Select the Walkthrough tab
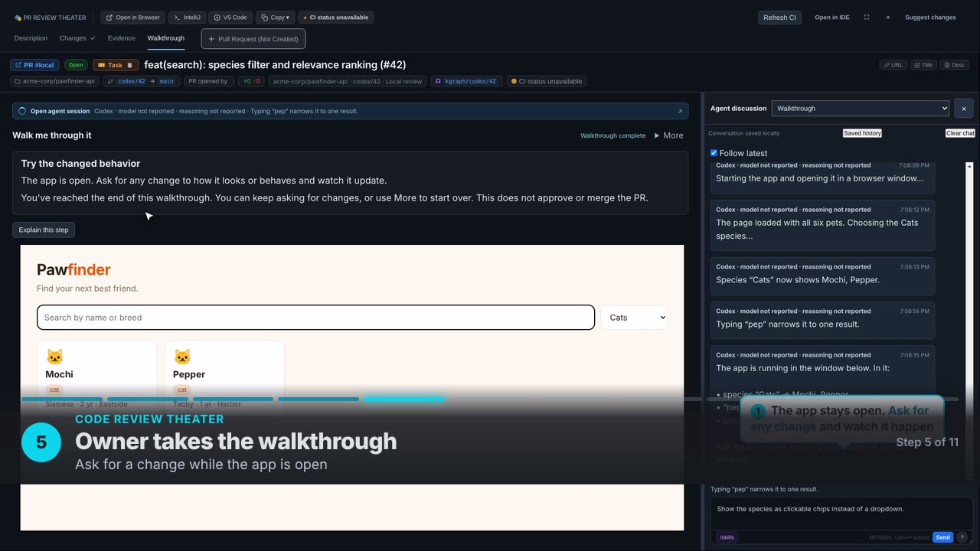 (166, 38)
